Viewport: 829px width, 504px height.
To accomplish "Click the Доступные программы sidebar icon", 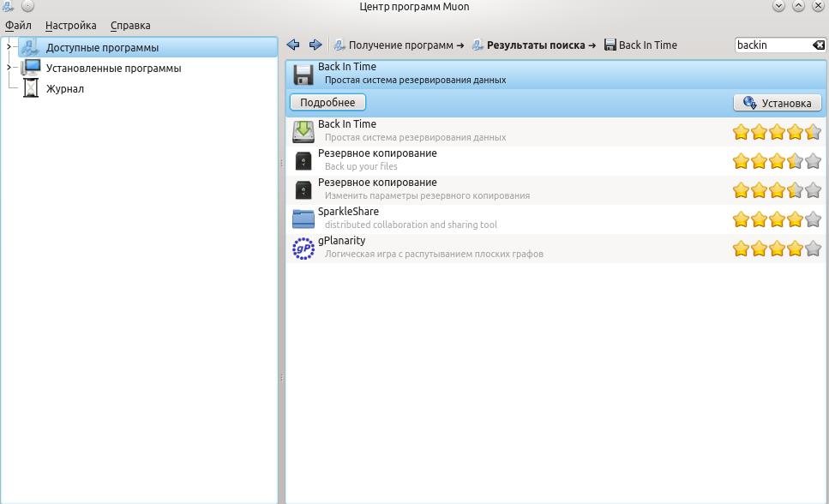I will click(30, 47).
